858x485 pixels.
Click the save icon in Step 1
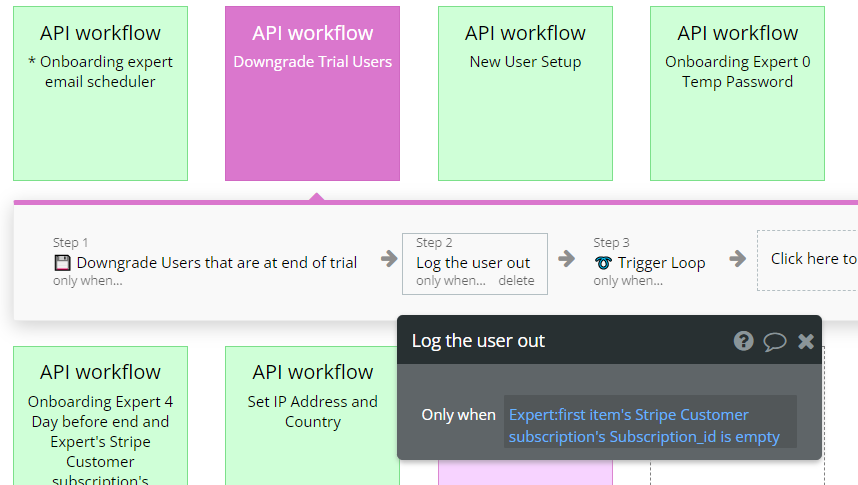click(x=62, y=263)
